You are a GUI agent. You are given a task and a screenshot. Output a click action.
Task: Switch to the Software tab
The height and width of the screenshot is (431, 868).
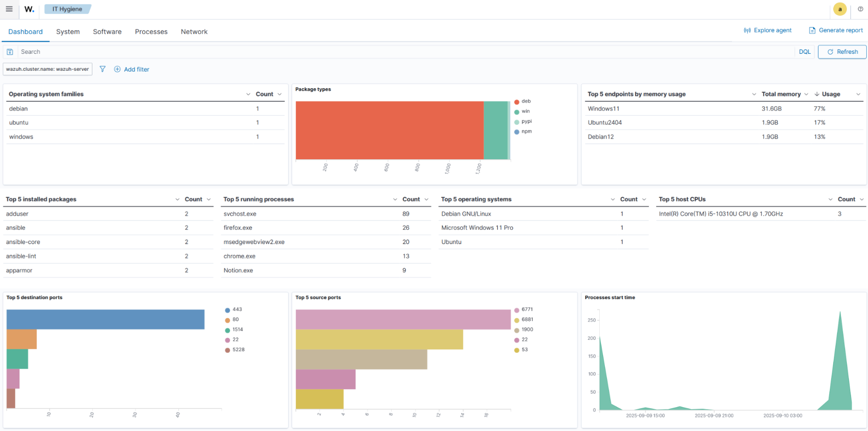pyautogui.click(x=107, y=31)
